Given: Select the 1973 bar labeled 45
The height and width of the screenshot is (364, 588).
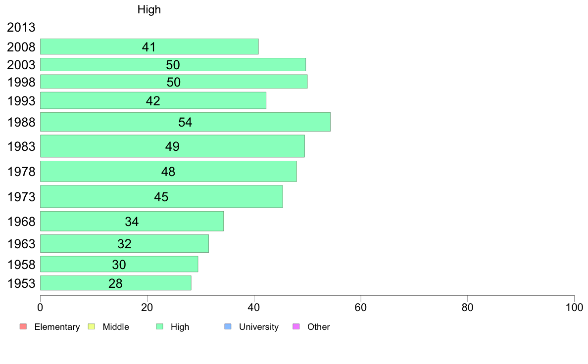Looking at the screenshot, I should click(161, 196).
